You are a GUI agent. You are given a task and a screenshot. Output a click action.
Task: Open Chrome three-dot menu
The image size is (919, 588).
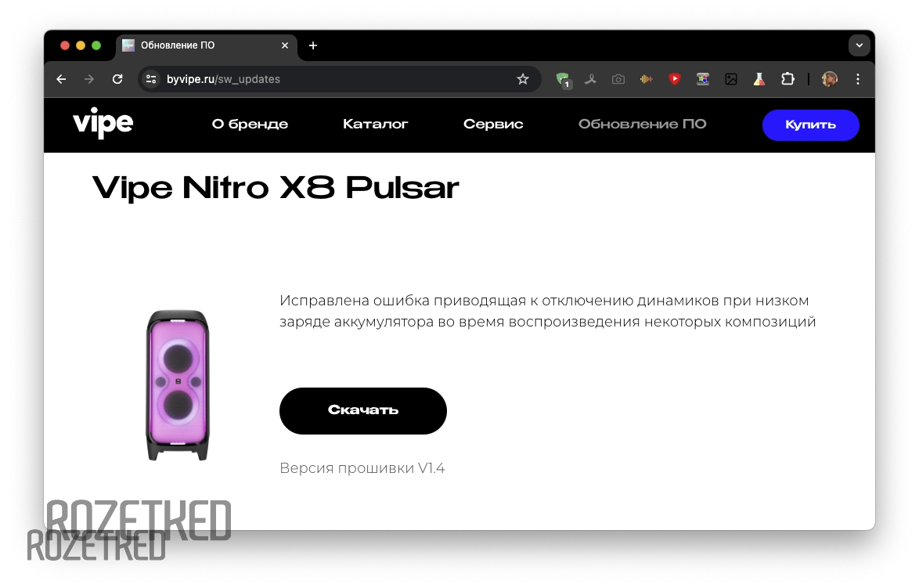click(x=857, y=79)
